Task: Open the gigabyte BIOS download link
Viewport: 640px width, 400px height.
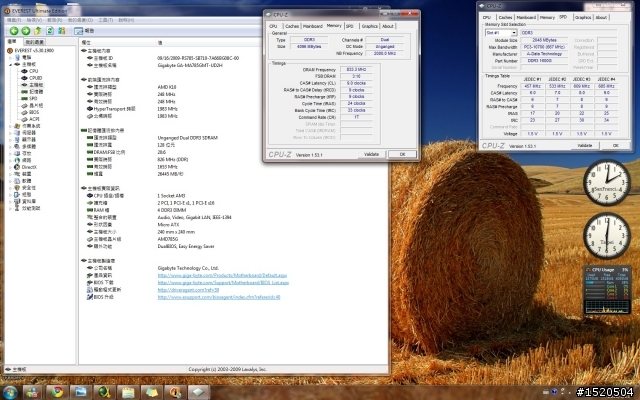Action: tap(223, 282)
